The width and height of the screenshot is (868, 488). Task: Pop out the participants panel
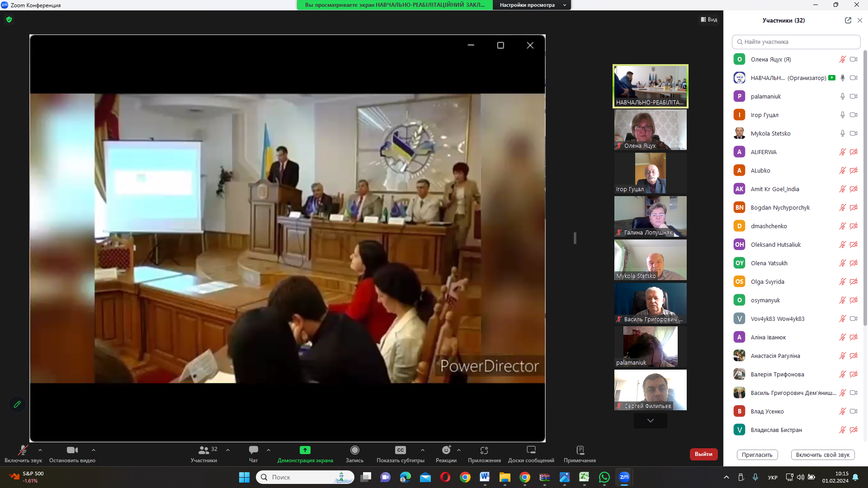tap(848, 20)
